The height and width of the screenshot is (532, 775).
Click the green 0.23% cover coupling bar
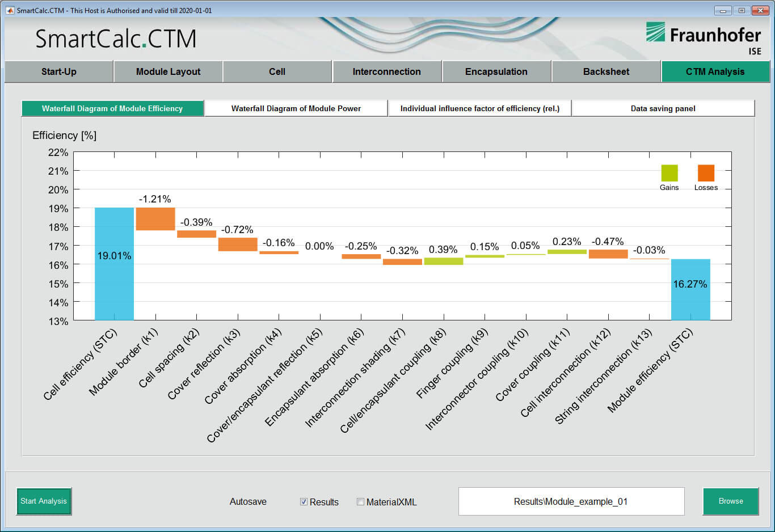[x=567, y=252]
